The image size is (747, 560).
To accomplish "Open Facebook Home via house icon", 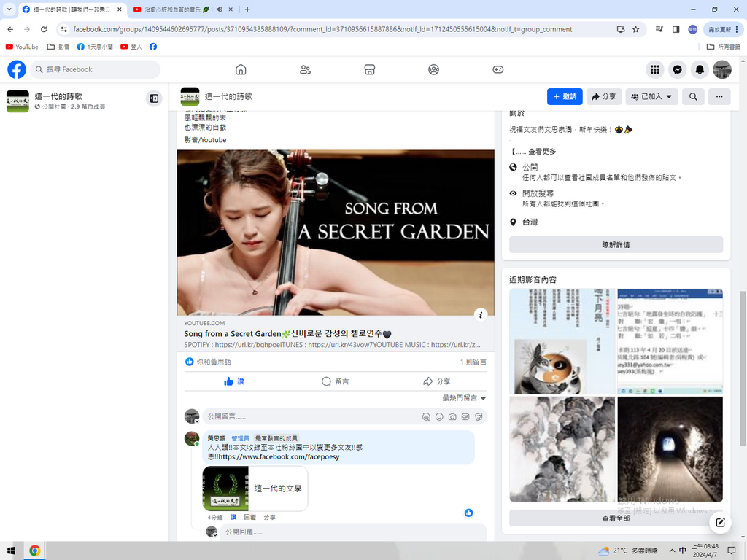I will tap(241, 69).
